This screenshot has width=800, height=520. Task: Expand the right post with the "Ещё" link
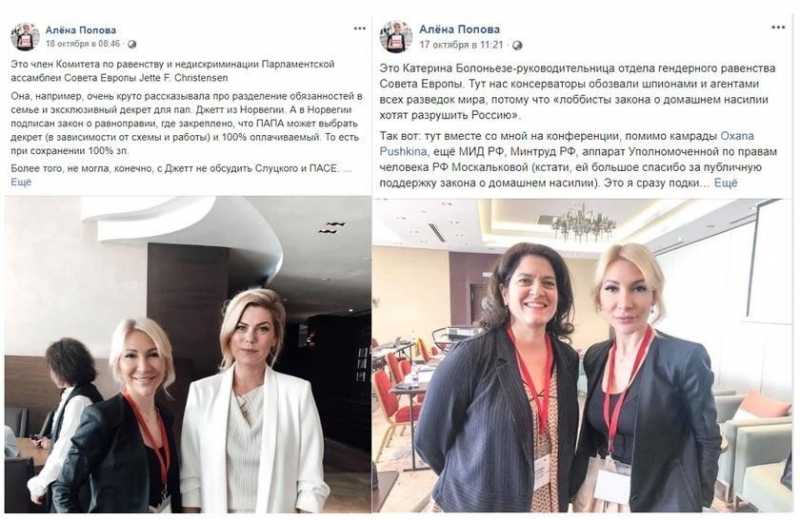pos(726,183)
